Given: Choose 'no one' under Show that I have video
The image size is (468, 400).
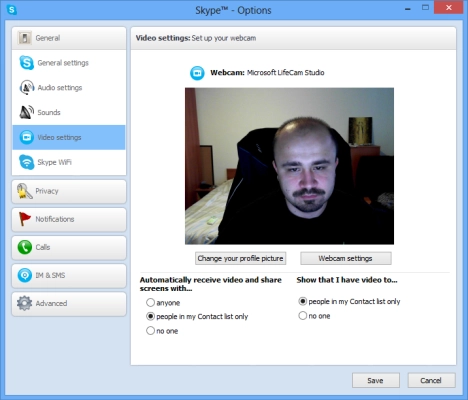Looking at the screenshot, I should coord(302,315).
